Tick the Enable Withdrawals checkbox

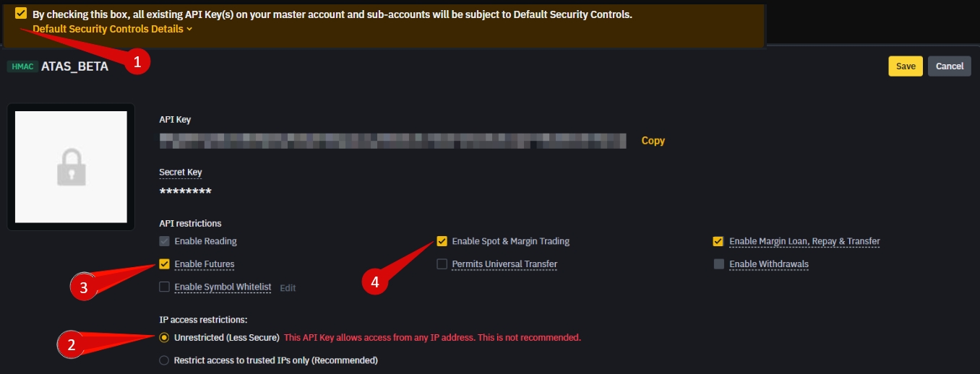[x=718, y=264]
